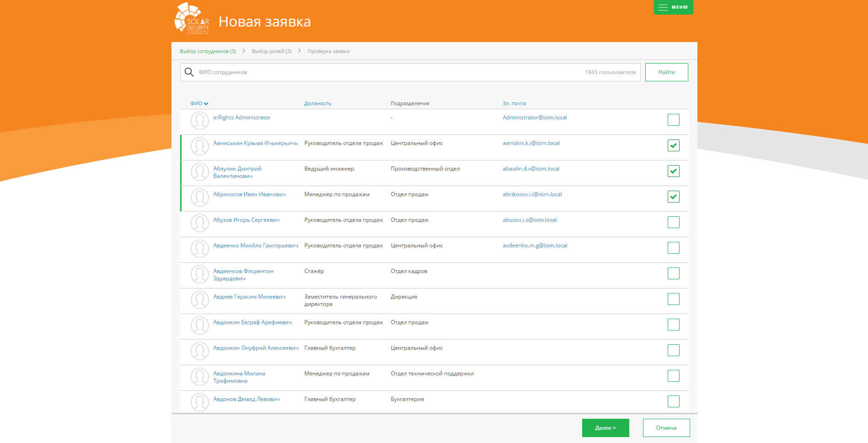Click email aaniskin.k.i@isim.local
The image size is (868, 443).
tap(531, 143)
